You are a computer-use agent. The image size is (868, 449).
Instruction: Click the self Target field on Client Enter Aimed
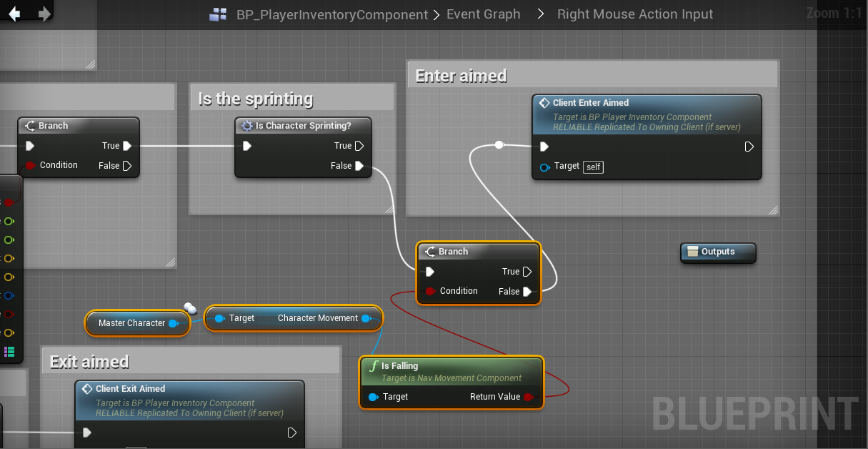click(593, 167)
